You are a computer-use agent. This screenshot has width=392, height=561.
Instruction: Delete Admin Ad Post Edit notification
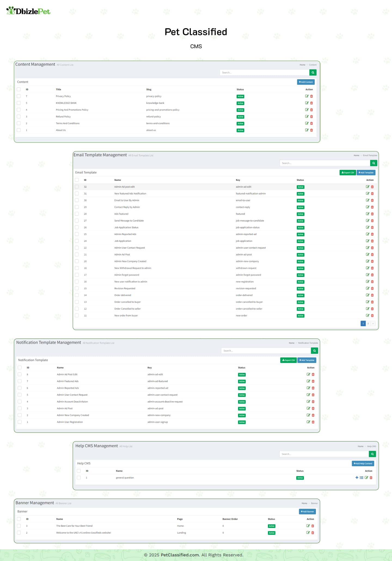[x=313, y=374]
